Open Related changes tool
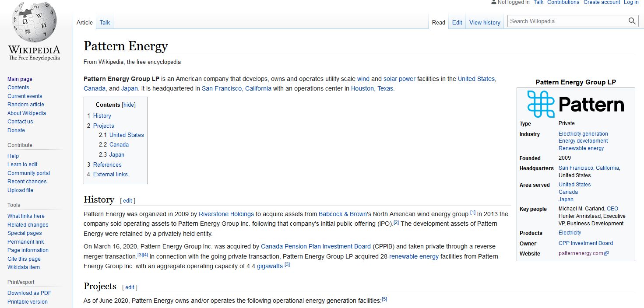Screen dimensions: 644x308 pos(28,225)
